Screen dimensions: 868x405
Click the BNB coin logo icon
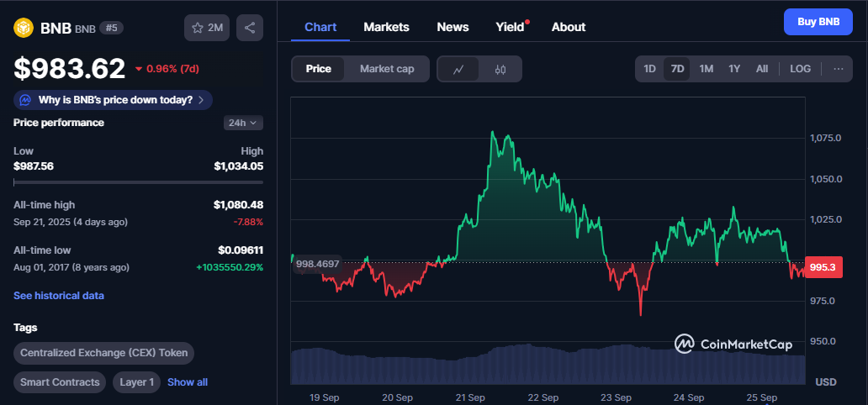tap(24, 28)
